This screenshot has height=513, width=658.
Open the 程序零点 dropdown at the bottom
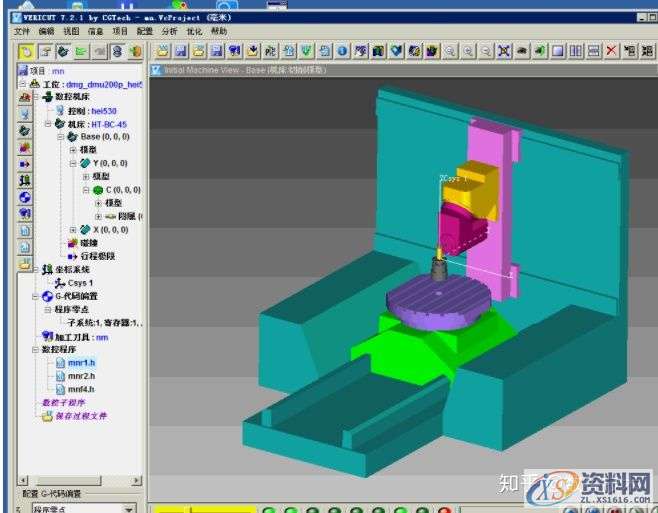tap(129, 508)
